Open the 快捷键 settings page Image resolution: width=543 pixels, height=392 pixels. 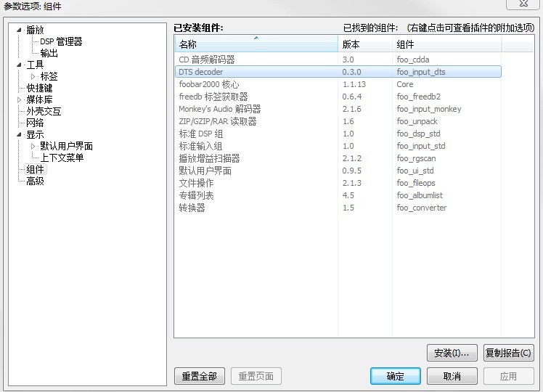(39, 88)
